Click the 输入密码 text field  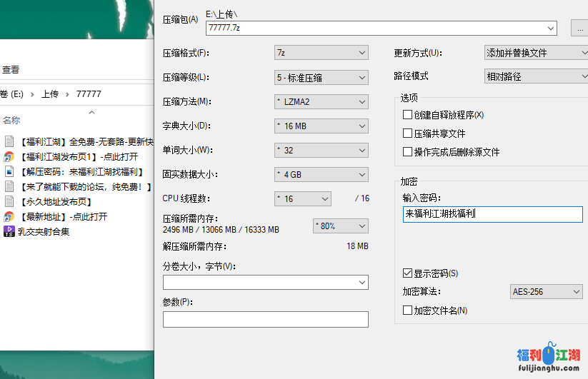tap(492, 214)
